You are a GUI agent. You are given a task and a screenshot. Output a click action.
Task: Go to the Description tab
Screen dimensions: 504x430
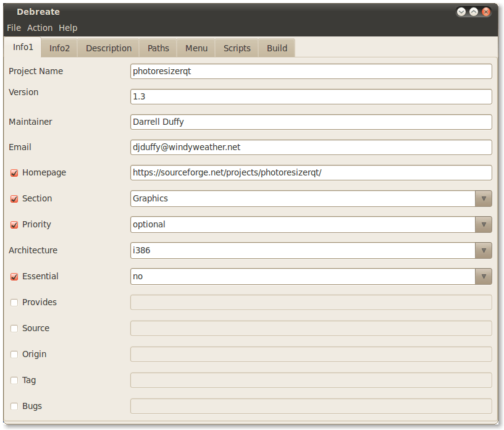pos(108,48)
